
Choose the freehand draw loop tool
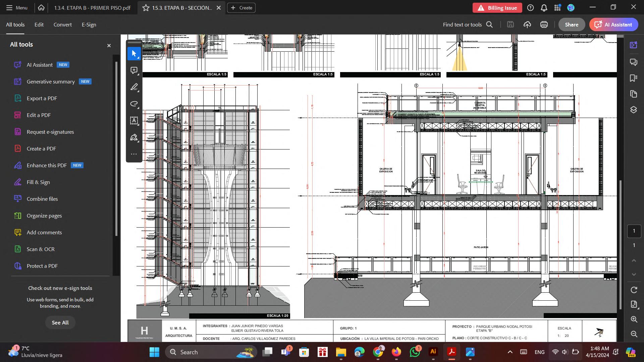pos(134,104)
